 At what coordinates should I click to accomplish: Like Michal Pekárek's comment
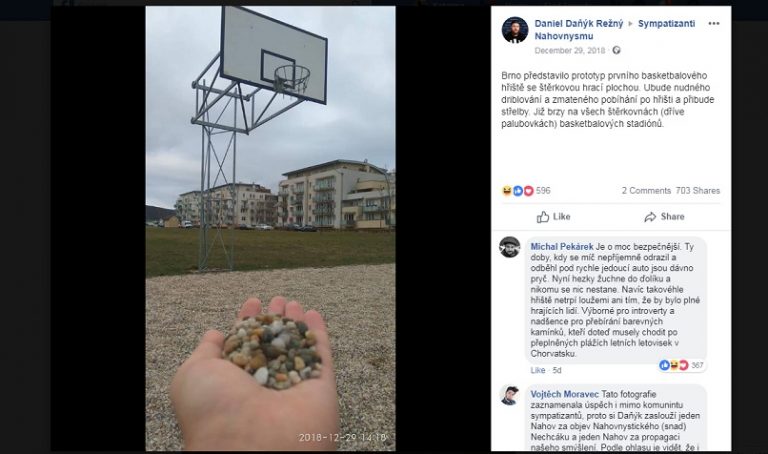[x=538, y=370]
